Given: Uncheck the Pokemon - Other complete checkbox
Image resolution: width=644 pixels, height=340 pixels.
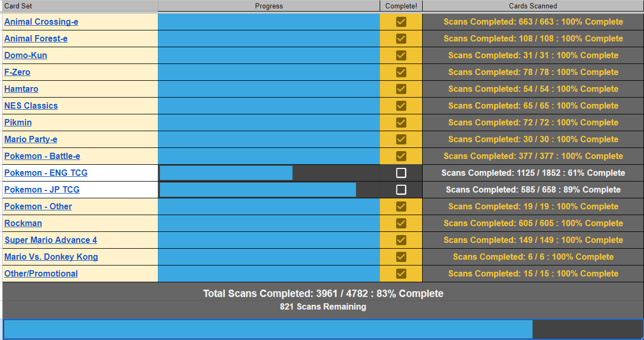Looking at the screenshot, I should pyautogui.click(x=401, y=206).
